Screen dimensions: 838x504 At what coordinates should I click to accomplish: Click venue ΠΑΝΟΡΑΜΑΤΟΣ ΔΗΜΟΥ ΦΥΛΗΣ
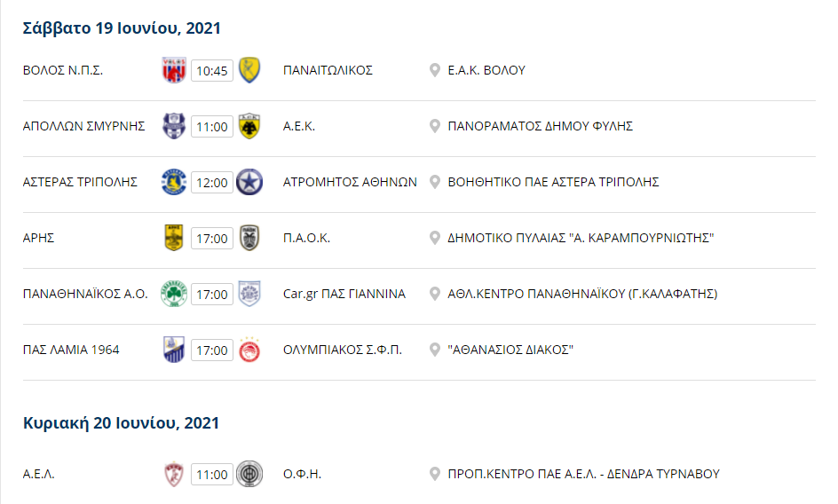click(541, 126)
